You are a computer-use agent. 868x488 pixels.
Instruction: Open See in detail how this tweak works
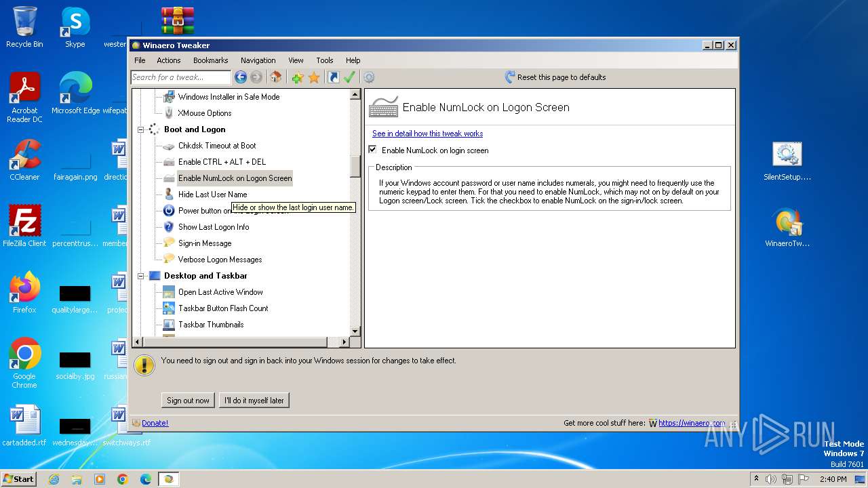(427, 134)
